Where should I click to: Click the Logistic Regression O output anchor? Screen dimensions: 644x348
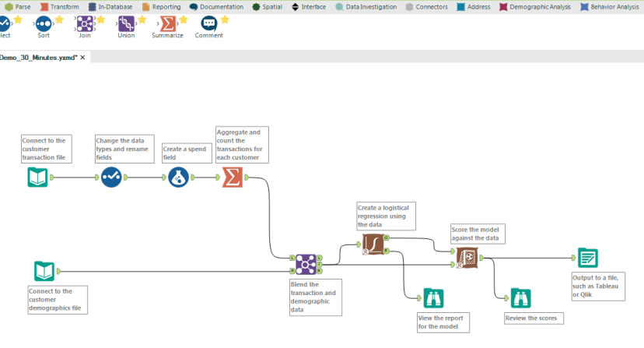[x=387, y=237]
